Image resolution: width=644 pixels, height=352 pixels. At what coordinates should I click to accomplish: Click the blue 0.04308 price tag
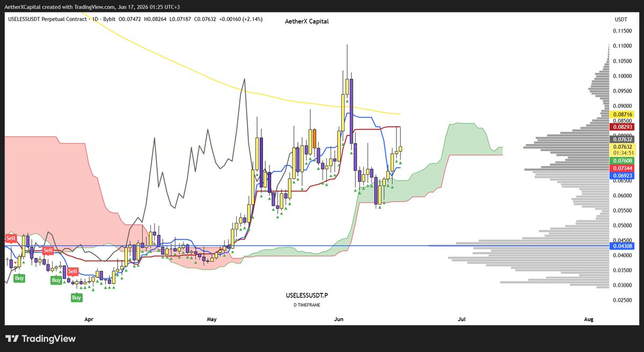pos(623,246)
